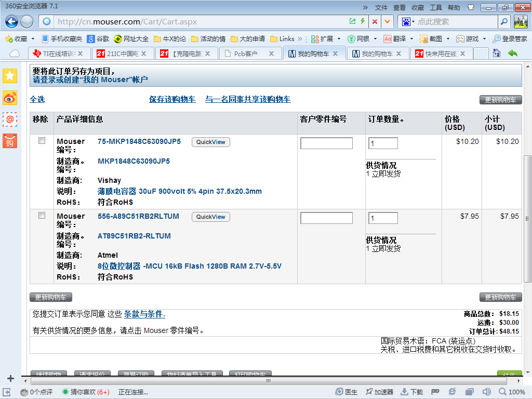Click the 下载 download status bar icon
This screenshot has width=532, height=399.
point(412,392)
